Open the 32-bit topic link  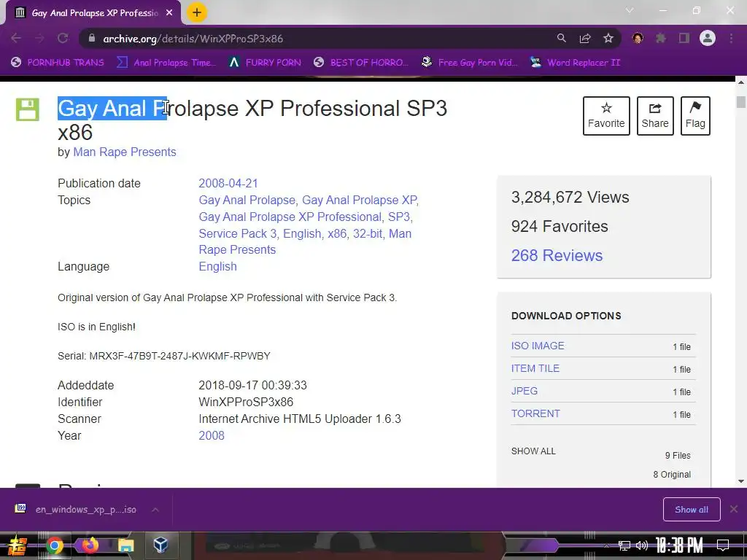click(368, 233)
